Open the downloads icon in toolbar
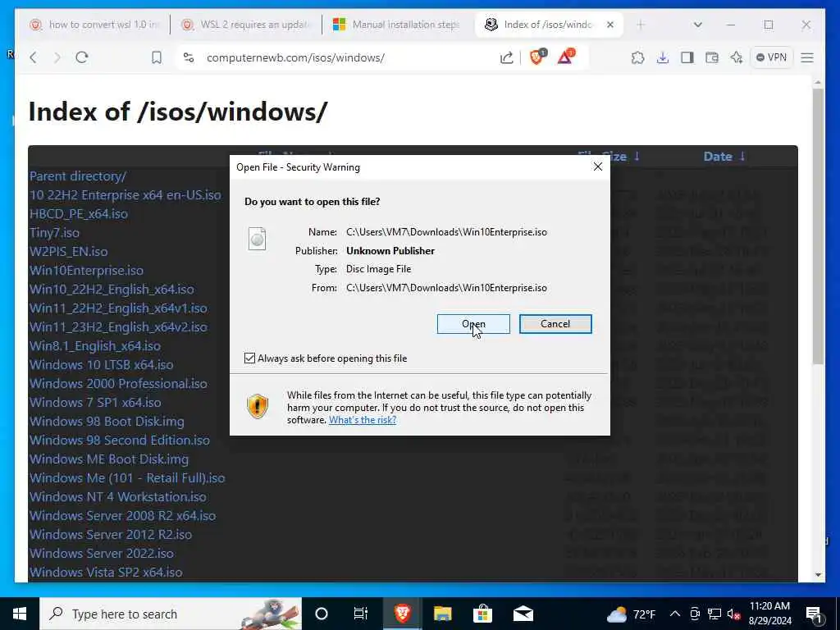Screen dimensions: 840x630 pos(663,57)
